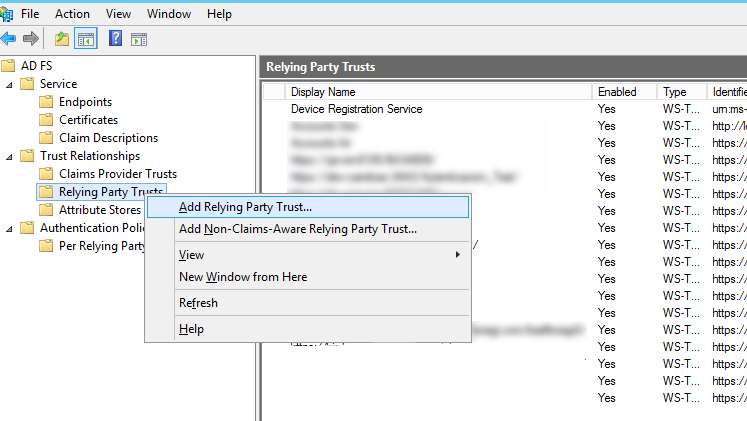Open the View menu in menu bar
747x421 pixels.
[x=118, y=14]
